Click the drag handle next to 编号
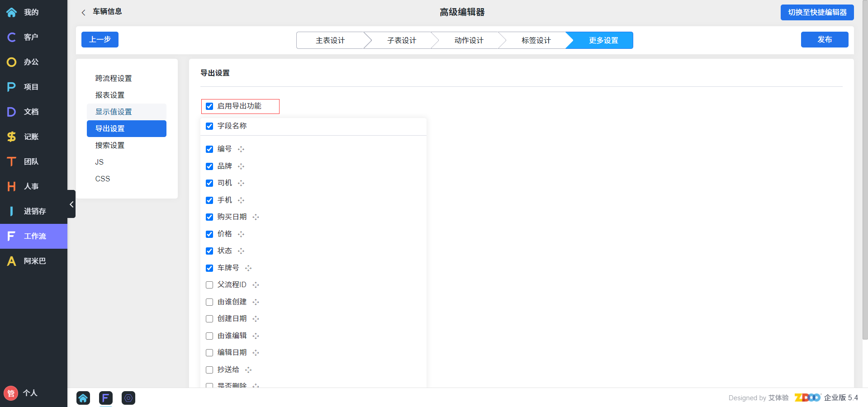The width and height of the screenshot is (868, 407). tap(241, 149)
